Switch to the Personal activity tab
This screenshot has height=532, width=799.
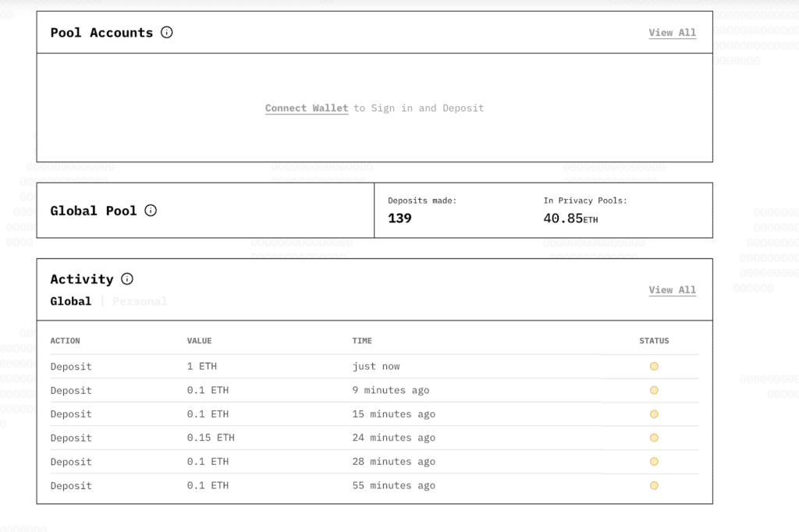coord(140,301)
